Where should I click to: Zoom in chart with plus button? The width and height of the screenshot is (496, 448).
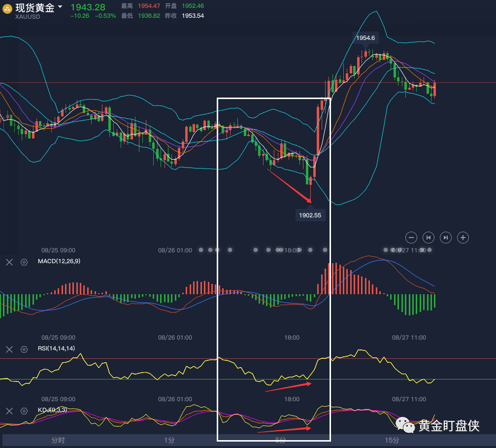pos(463,238)
